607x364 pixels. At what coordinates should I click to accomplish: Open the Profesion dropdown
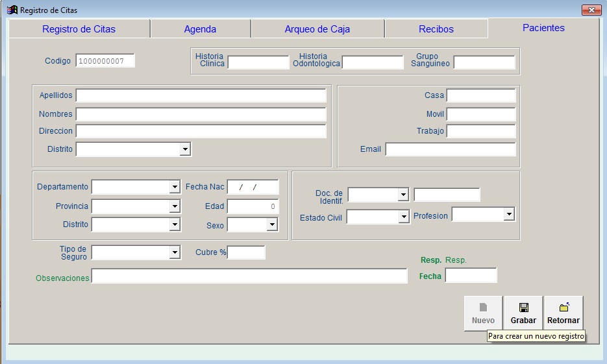(x=509, y=214)
